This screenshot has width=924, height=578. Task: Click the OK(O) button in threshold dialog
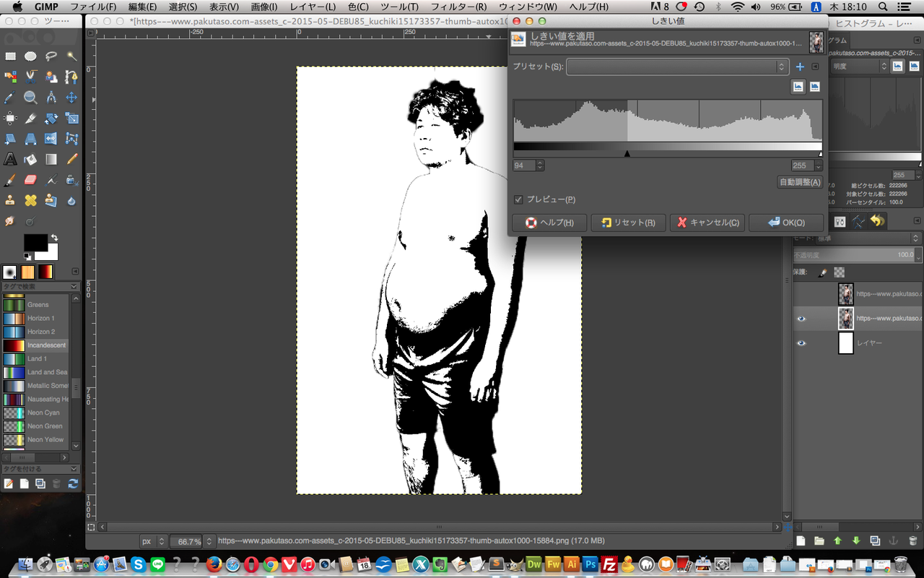786,223
